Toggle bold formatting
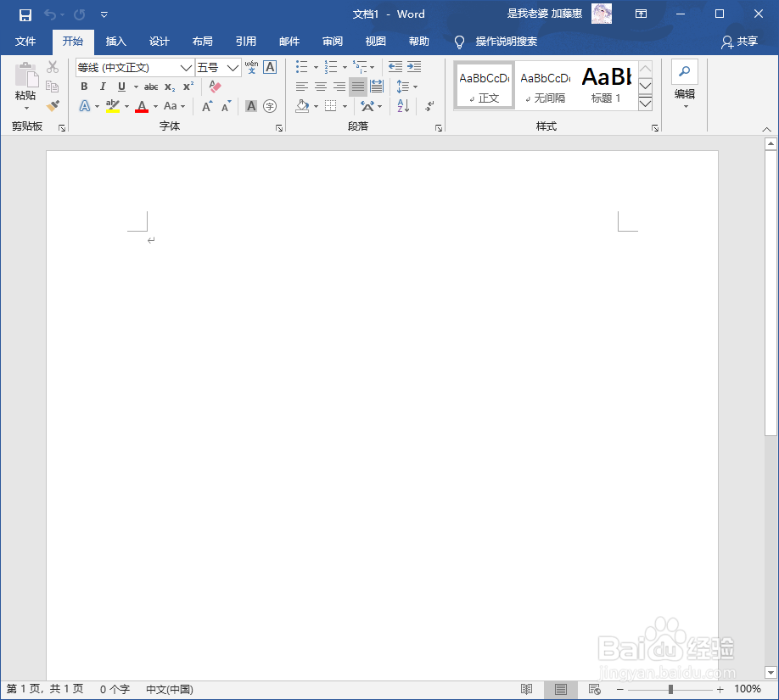779x700 pixels. 84,87
